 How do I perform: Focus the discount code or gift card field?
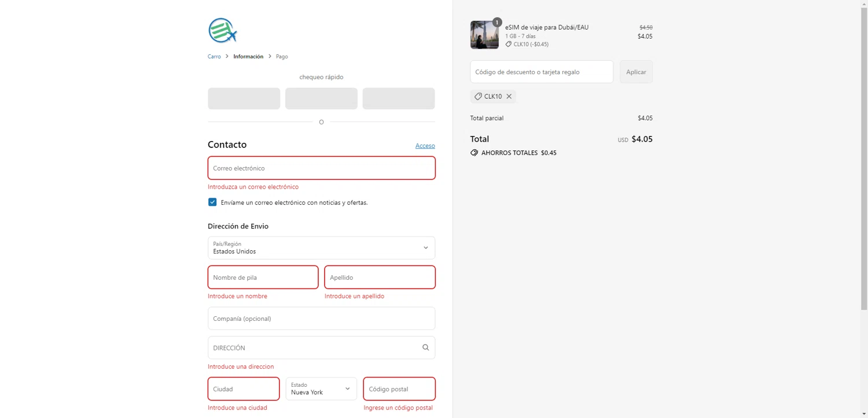(542, 72)
